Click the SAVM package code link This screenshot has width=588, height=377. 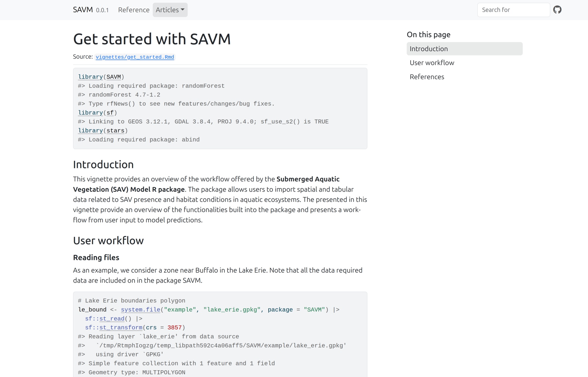[114, 77]
